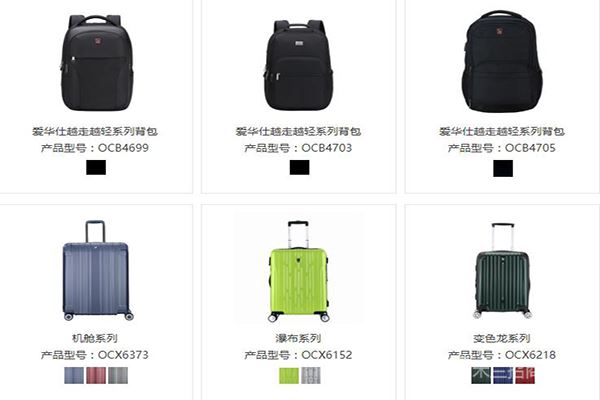The width and height of the screenshot is (600, 400).
Task: Pick the navy blue swatch under OCX6218
Action: tap(503, 376)
